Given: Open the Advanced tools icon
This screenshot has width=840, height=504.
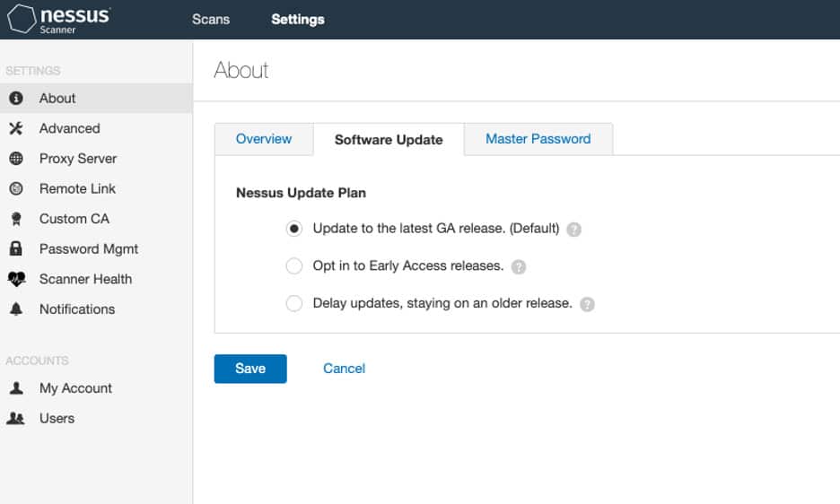Looking at the screenshot, I should (16, 128).
